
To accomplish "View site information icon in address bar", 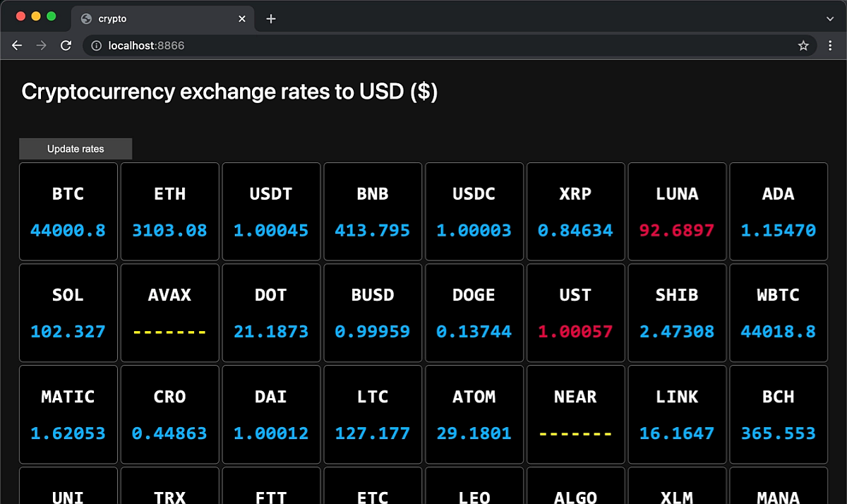I will click(97, 45).
